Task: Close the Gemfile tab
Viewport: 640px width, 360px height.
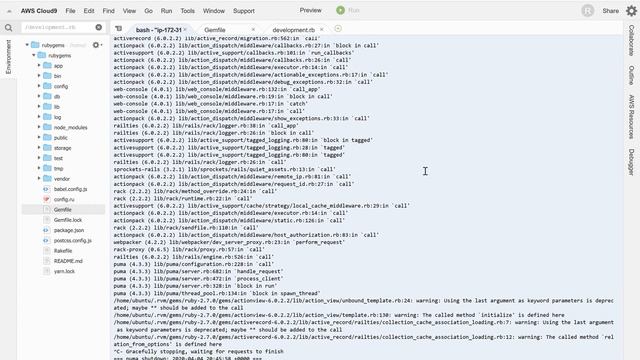Action: (x=253, y=29)
